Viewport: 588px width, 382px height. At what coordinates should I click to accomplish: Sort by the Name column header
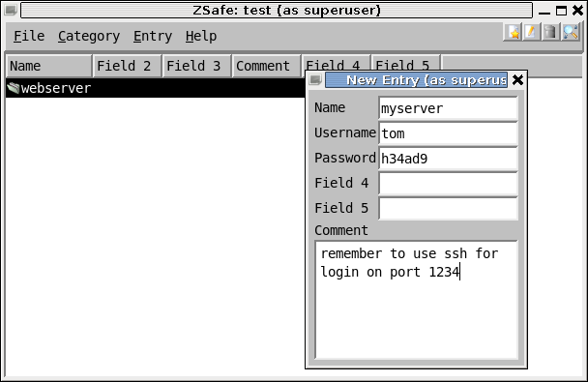(x=48, y=66)
